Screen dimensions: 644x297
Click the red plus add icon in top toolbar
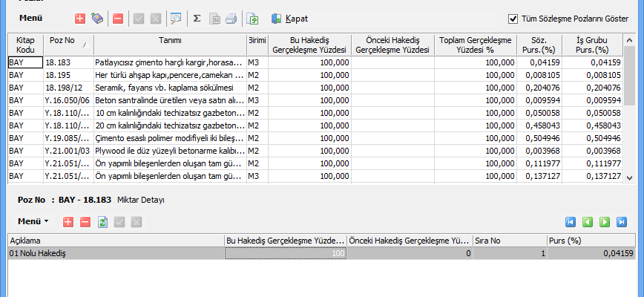[x=80, y=18]
